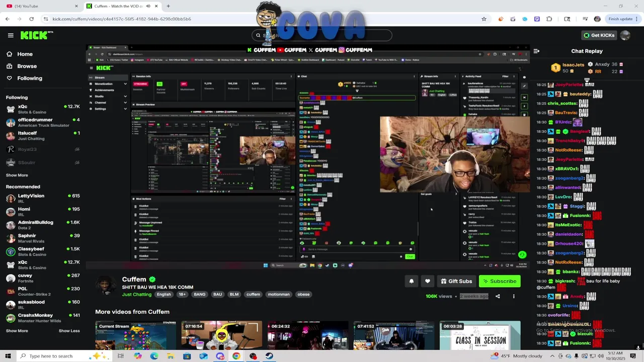
Task: Expand Following list with Show More
Action: point(17,175)
